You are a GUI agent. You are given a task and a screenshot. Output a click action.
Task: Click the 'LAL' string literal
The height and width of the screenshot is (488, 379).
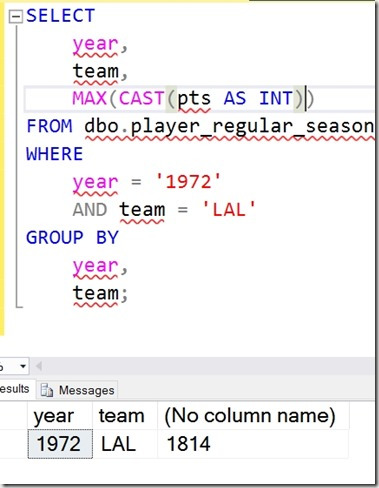(x=229, y=209)
